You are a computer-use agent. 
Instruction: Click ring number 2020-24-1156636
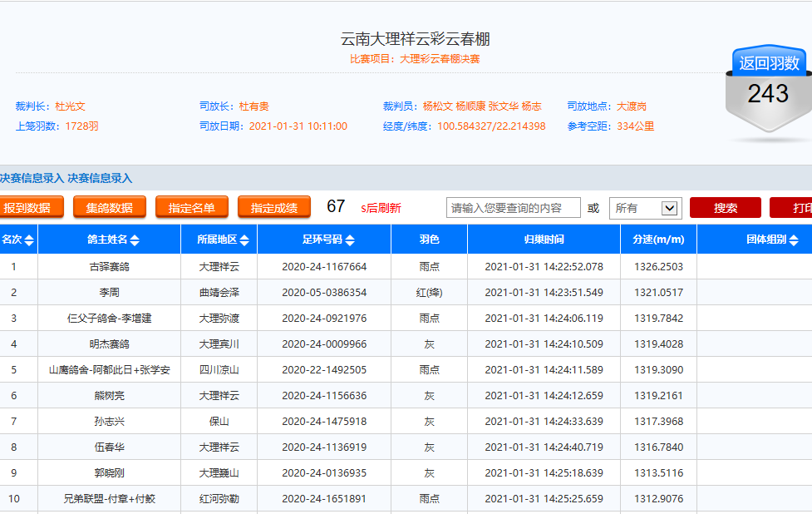click(x=324, y=396)
